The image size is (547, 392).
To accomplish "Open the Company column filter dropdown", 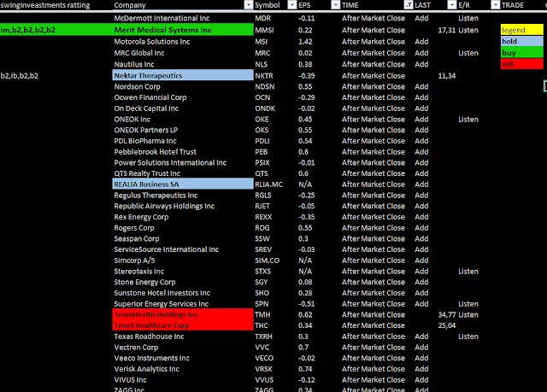I will (249, 5).
